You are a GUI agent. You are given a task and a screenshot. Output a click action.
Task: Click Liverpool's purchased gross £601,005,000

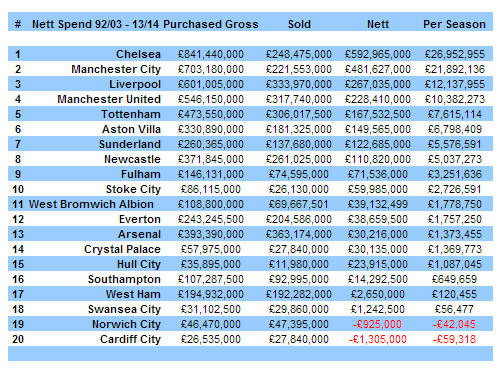click(x=211, y=84)
